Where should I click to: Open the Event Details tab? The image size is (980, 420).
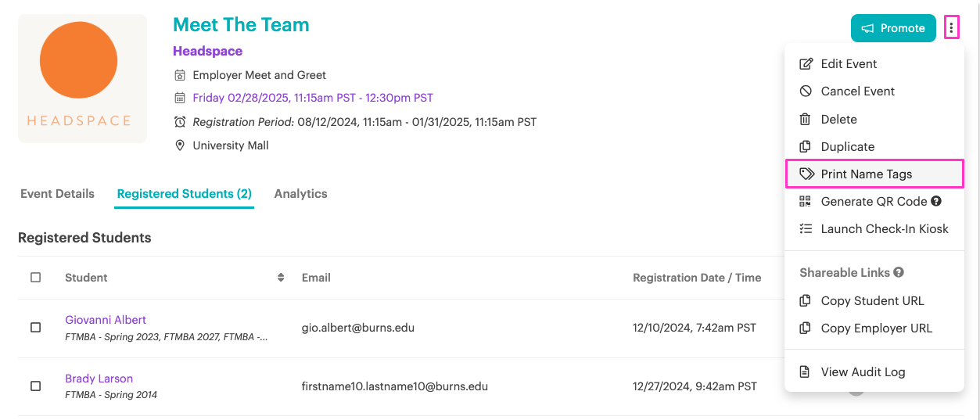coord(57,194)
